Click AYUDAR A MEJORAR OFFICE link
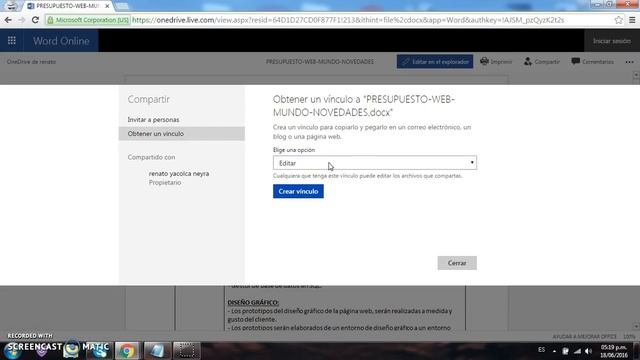This screenshot has height=360, width=640. coord(584,336)
